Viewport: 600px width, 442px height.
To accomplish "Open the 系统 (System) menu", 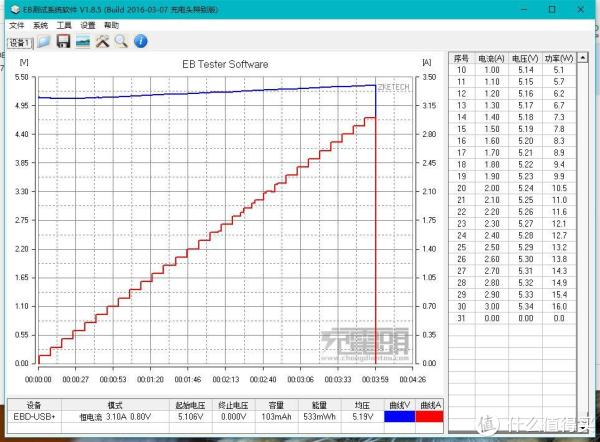I will coord(40,25).
